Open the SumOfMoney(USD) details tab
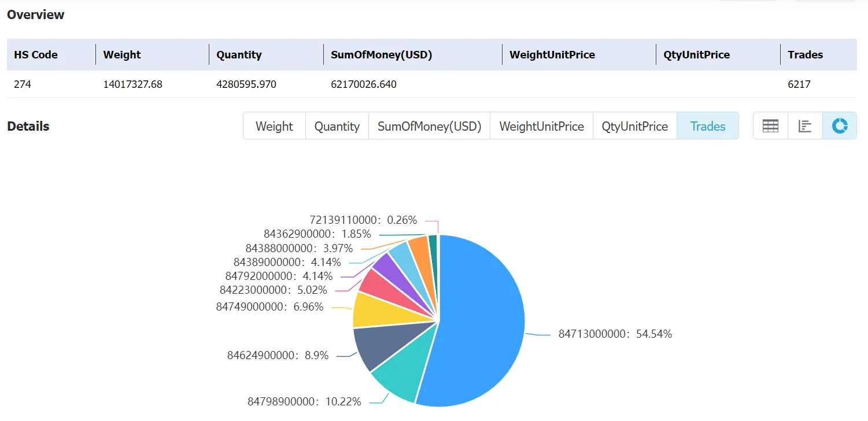The image size is (868, 421). click(429, 126)
